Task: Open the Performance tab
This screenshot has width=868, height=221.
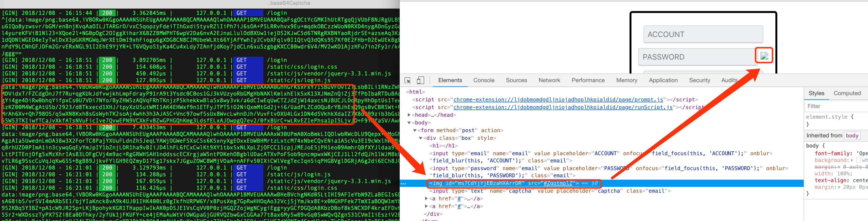Action: pyautogui.click(x=588, y=80)
